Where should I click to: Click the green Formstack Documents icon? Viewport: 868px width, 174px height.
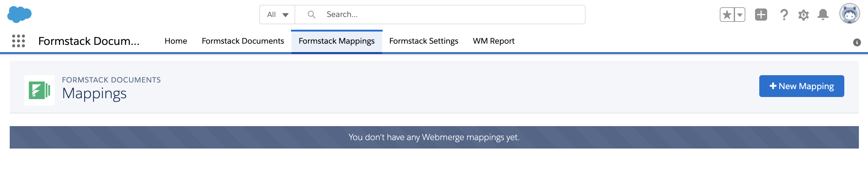[39, 90]
